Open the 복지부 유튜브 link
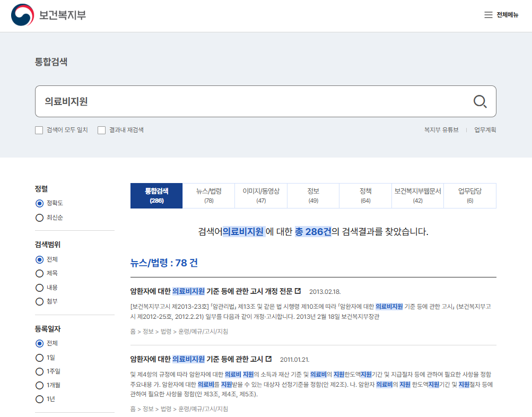 click(442, 129)
